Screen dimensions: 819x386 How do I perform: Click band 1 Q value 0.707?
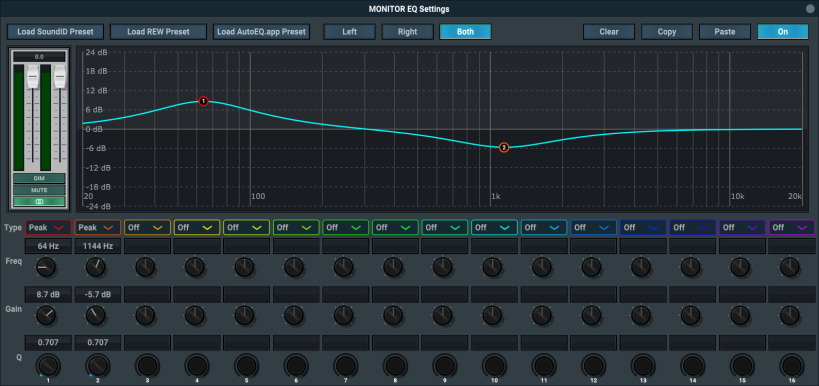pos(48,343)
